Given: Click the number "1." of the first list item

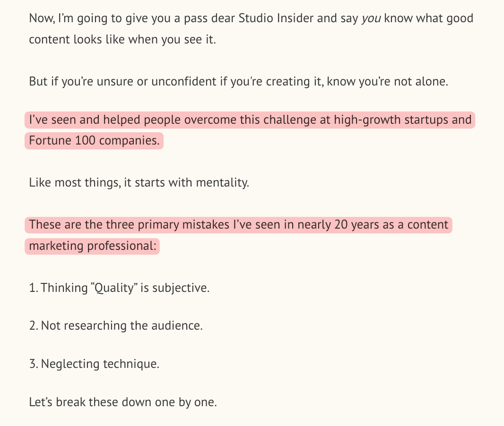Looking at the screenshot, I should (34, 288).
